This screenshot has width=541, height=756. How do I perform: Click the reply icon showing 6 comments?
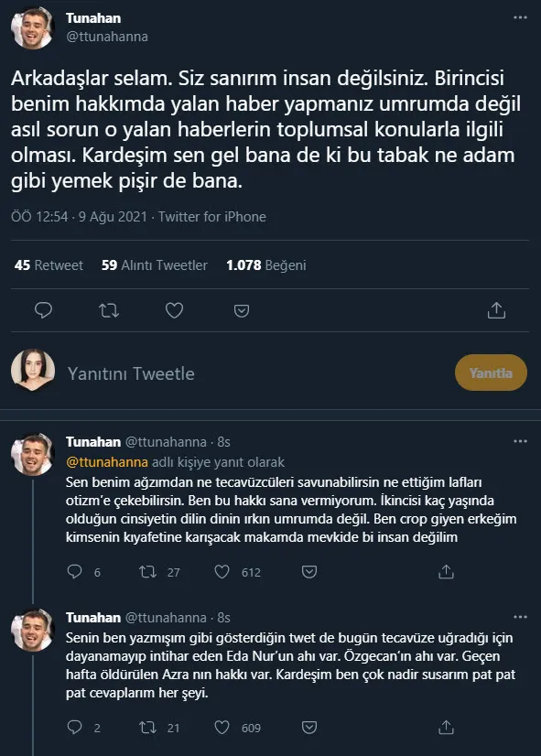[x=74, y=572]
